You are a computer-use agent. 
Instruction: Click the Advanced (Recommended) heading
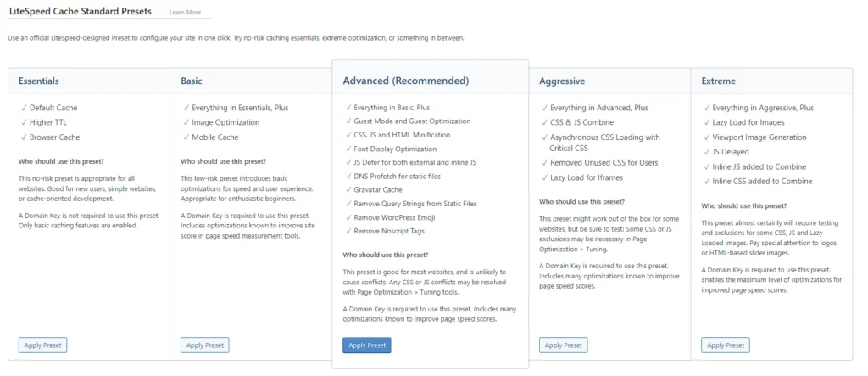click(x=406, y=81)
